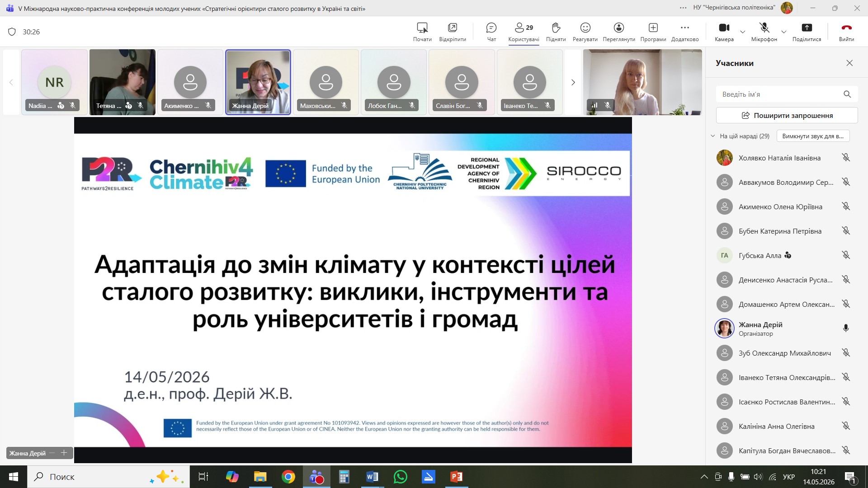Select the Тетяна video tile

click(x=123, y=82)
